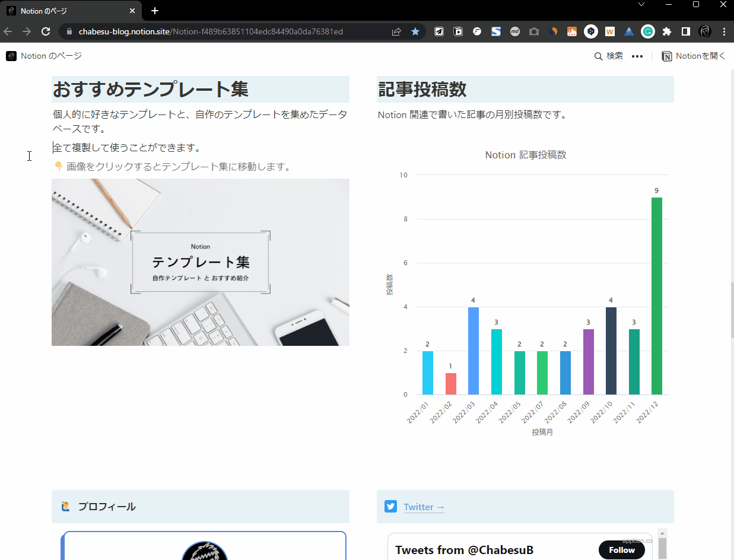Open the blue S extension icon

496,31
